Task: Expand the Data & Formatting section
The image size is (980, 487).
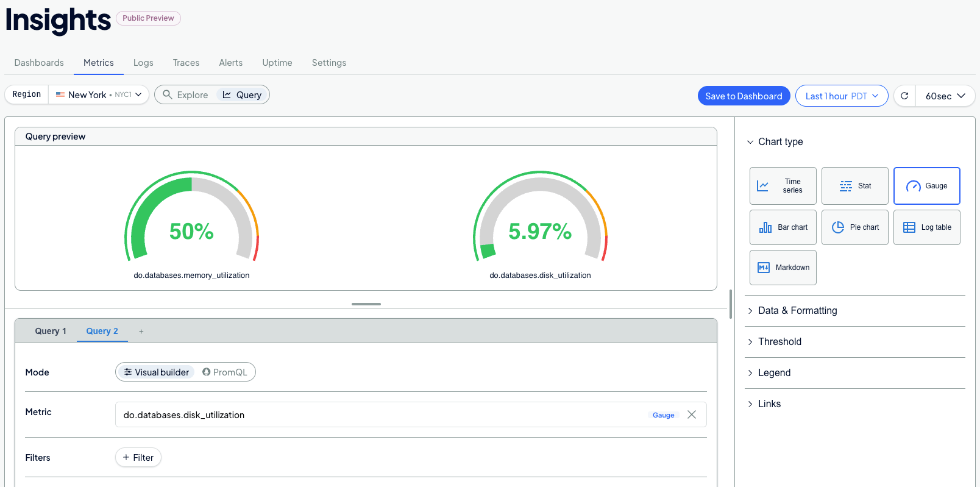Action: [x=792, y=311]
